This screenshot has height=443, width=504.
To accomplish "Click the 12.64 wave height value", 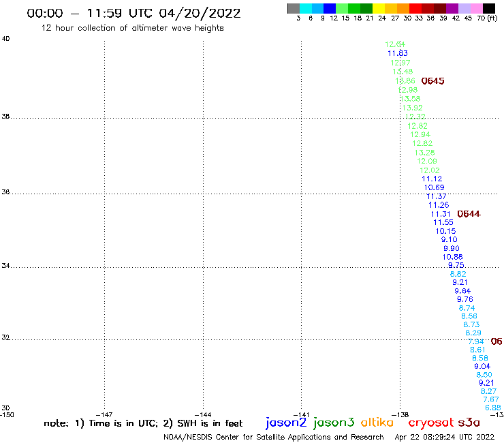I will tap(395, 44).
